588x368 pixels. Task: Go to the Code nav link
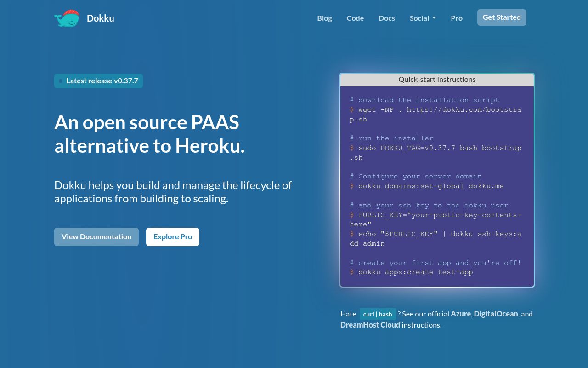355,18
